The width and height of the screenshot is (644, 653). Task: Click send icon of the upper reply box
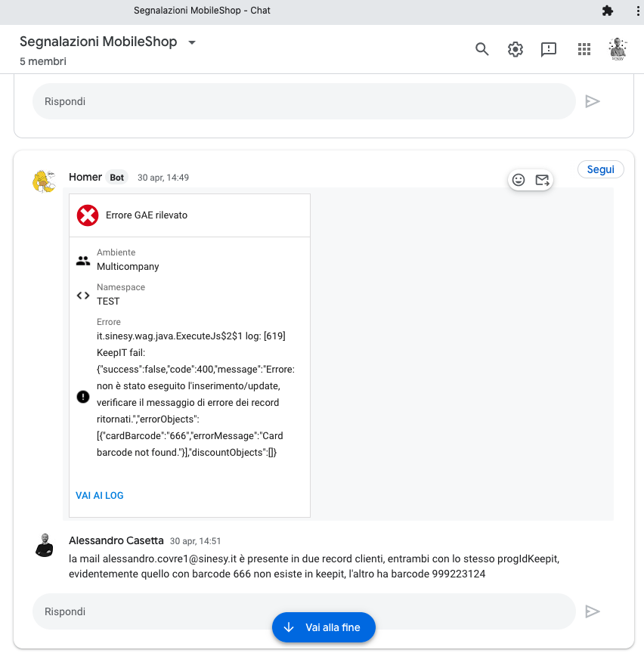(x=593, y=101)
